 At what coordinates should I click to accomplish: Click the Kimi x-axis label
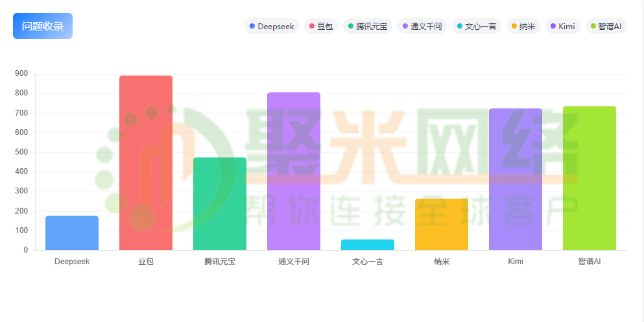[x=516, y=262]
